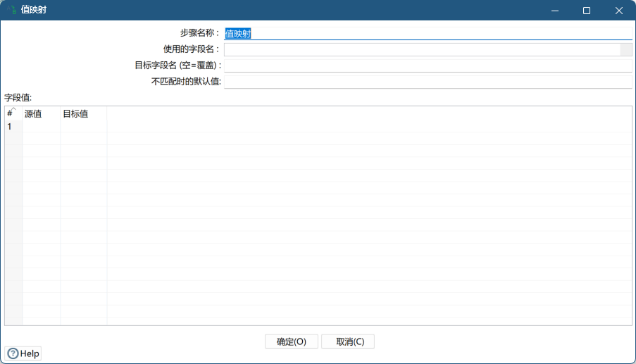Screen dimensions: 636x364
Task: Click the 不匹配时的默认值 input field
Action: pyautogui.click(x=427, y=82)
